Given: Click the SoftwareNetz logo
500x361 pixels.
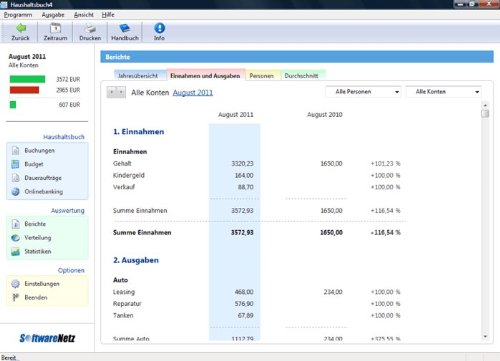Looking at the screenshot, I should [47, 338].
